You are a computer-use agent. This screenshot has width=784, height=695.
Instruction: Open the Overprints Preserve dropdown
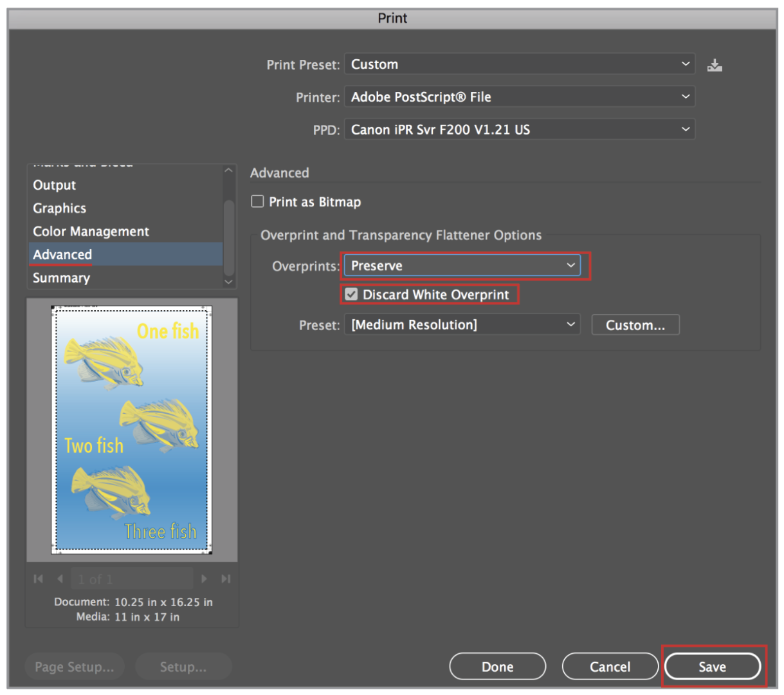(462, 266)
